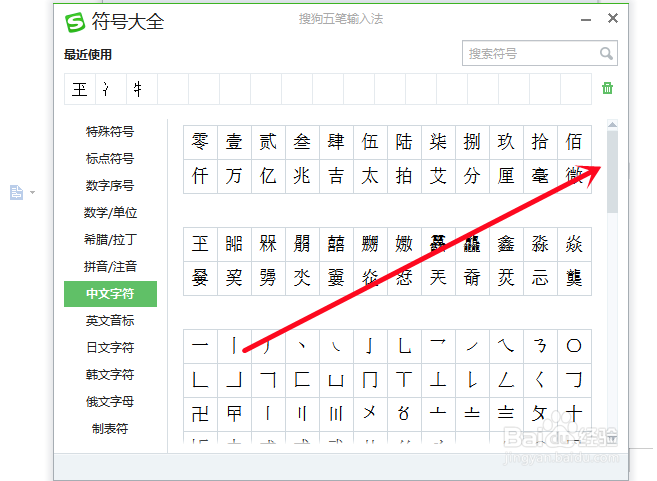Insert the character 〤
The width and height of the screenshot is (657, 481).
[x=370, y=414]
